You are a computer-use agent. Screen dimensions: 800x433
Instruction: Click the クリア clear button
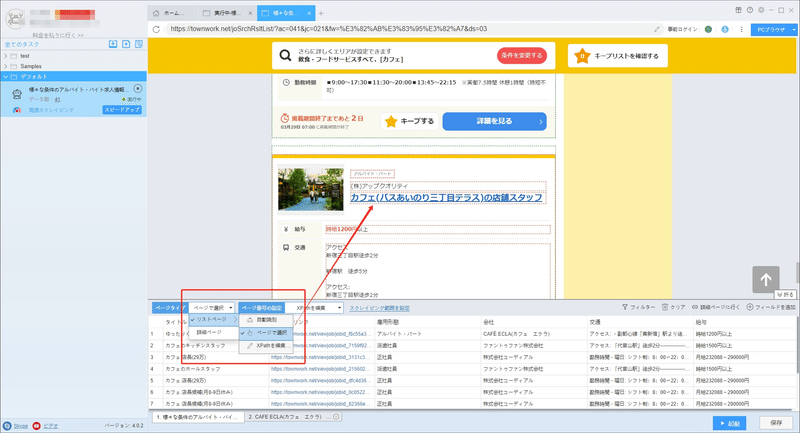tap(673, 307)
